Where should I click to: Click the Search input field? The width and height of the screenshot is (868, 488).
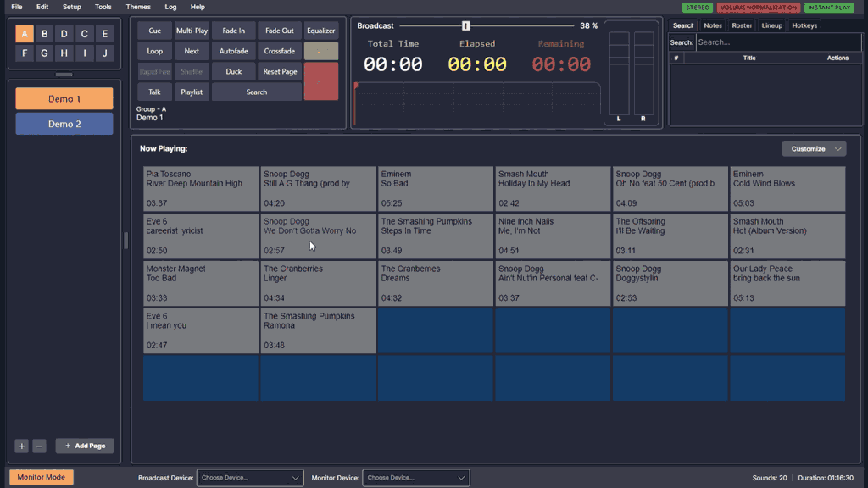778,42
